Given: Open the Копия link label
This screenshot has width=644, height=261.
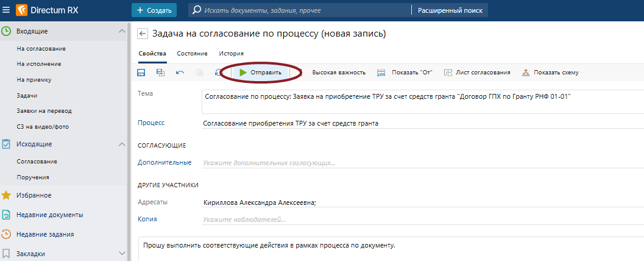Looking at the screenshot, I should [147, 219].
